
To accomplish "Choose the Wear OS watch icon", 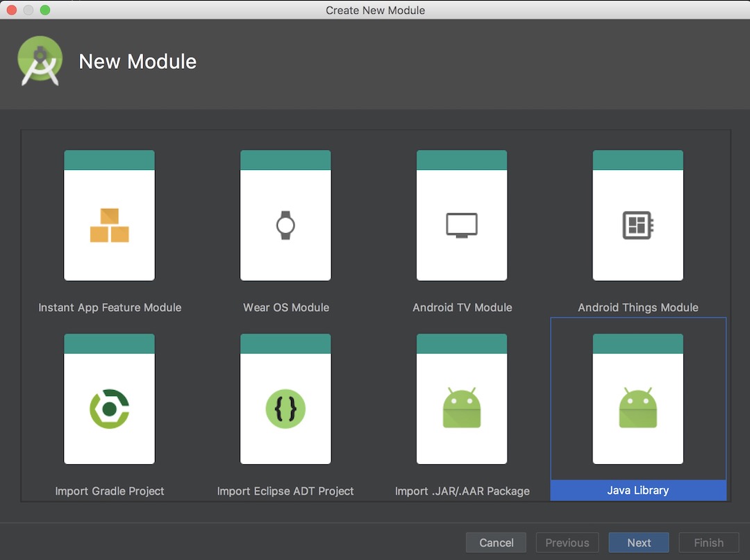I will [285, 225].
